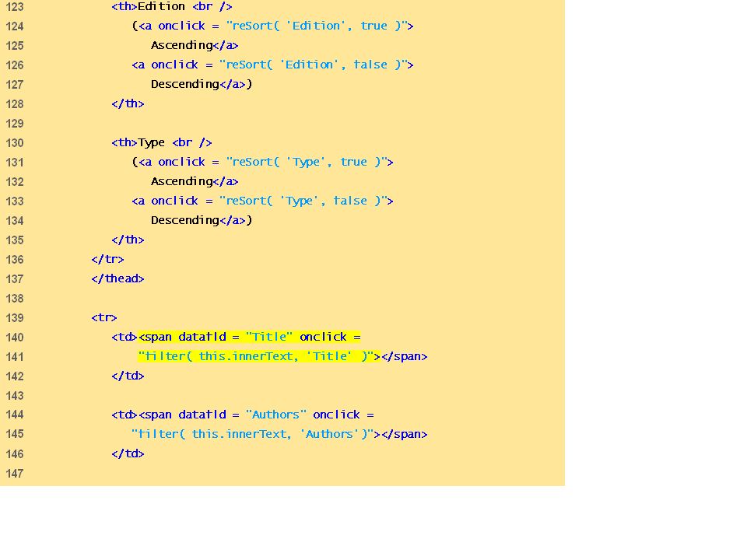Click line number 138

pos(14,299)
